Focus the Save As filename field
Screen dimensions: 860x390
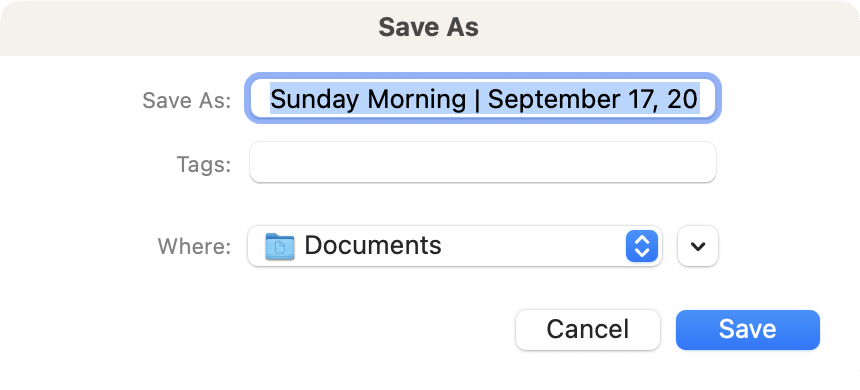(x=483, y=99)
